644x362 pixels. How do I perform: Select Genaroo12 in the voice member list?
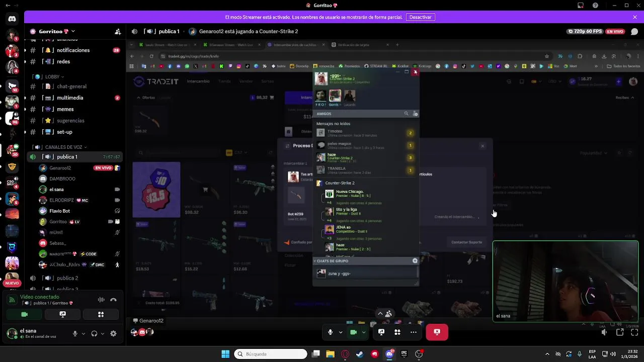click(x=79, y=168)
